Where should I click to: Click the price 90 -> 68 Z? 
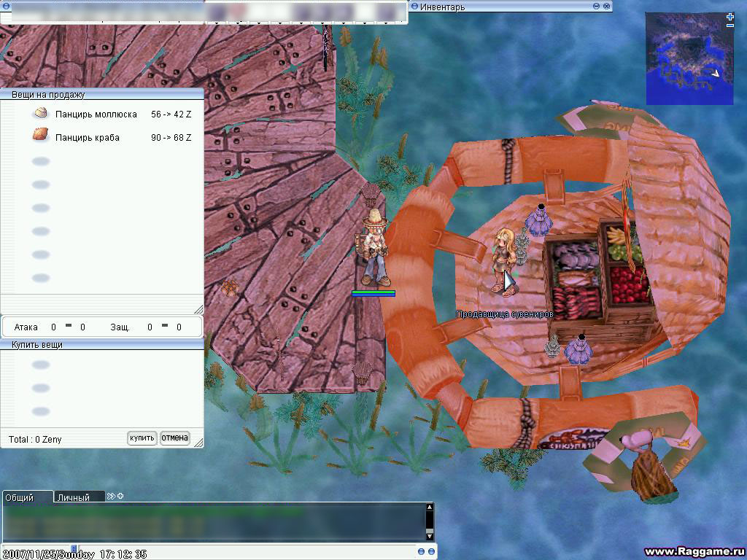click(171, 138)
